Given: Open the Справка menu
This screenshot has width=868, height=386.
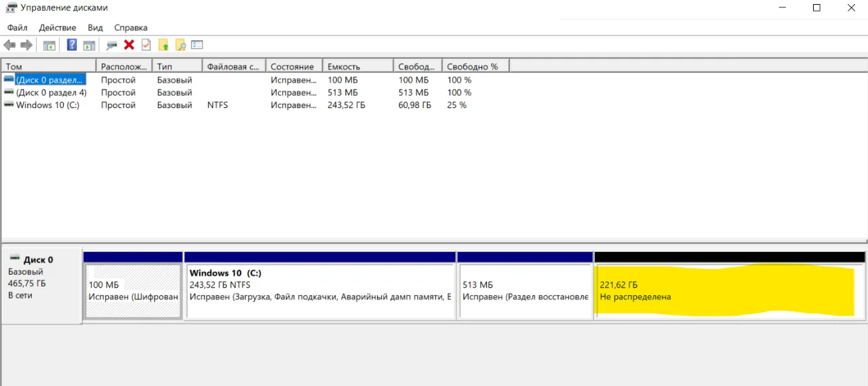Looking at the screenshot, I should point(131,28).
